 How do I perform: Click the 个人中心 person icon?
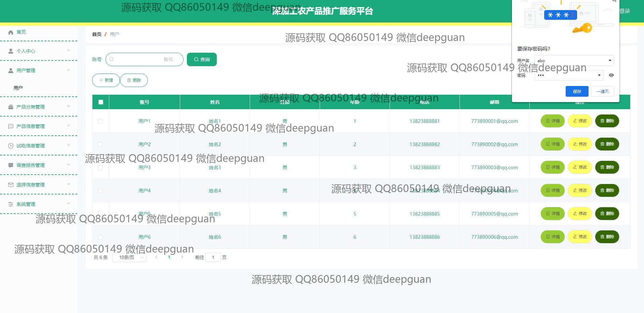(11, 51)
